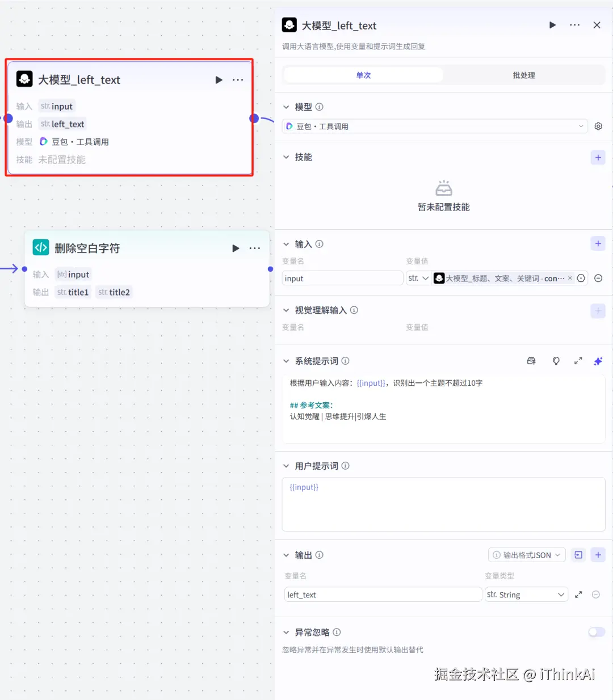Click into the 用户提示词 text box

click(x=444, y=504)
